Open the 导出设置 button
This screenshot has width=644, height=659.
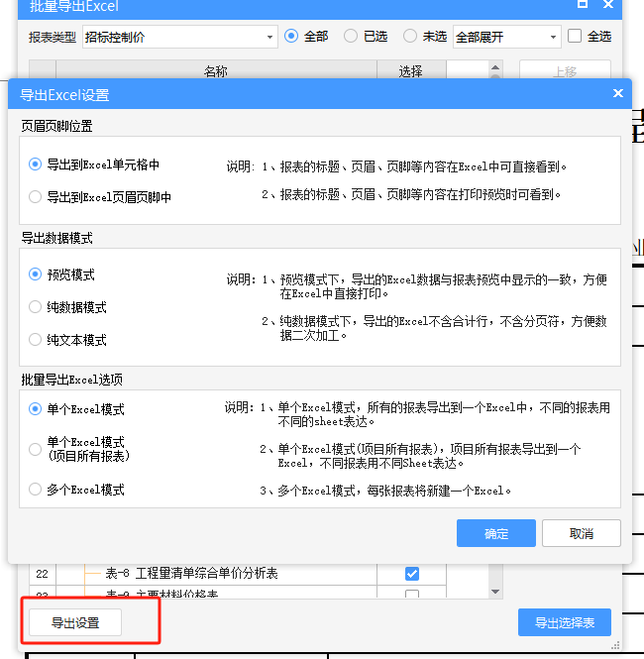[x=75, y=622]
